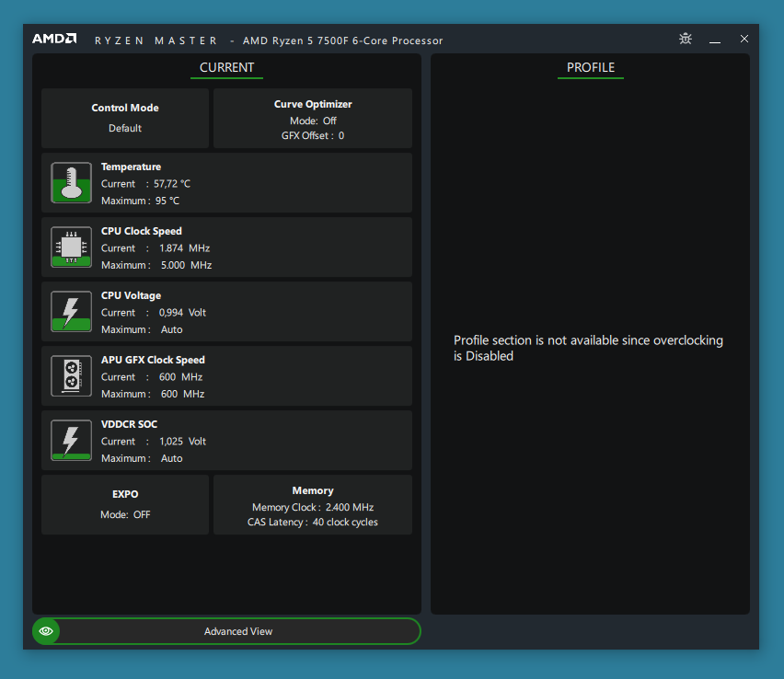Click the 'Temperature' heading text
This screenshot has height=679, width=784.
[x=131, y=167]
